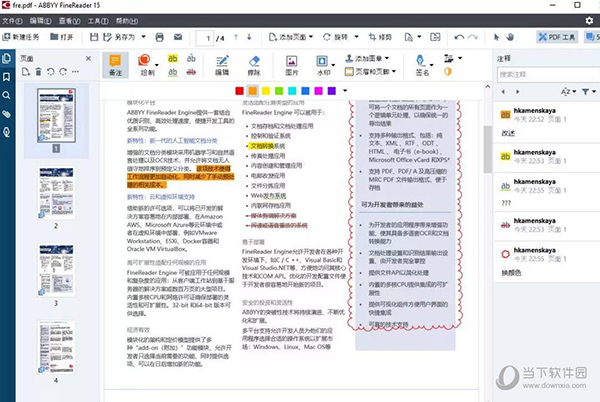Click rotate right icon in Pages panel
This screenshot has width=600, height=402.
click(x=63, y=72)
